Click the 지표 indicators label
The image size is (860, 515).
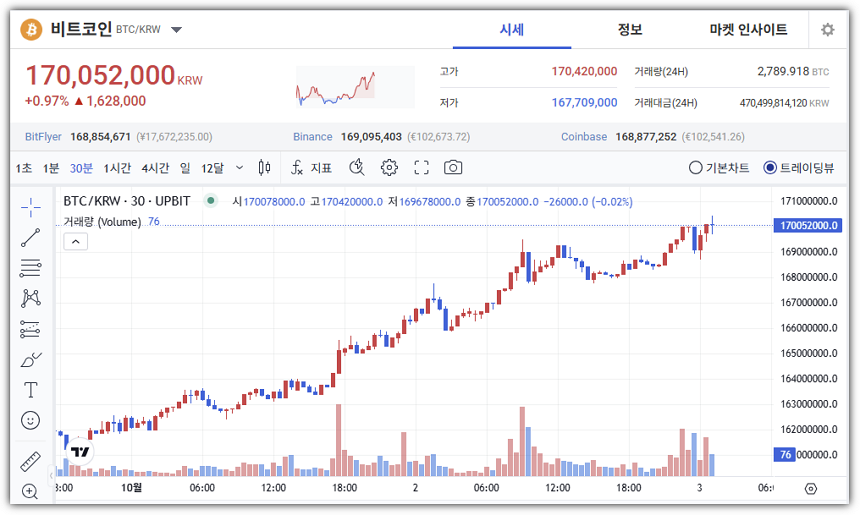point(321,168)
